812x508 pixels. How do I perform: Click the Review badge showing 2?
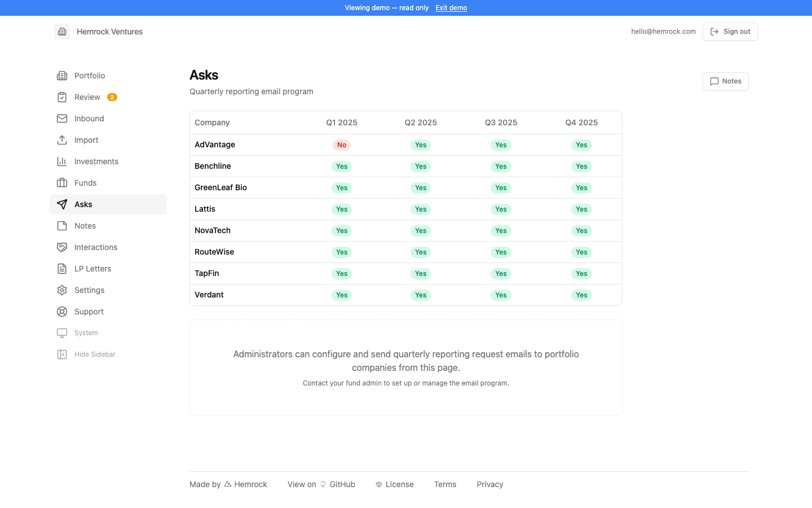[x=112, y=97]
